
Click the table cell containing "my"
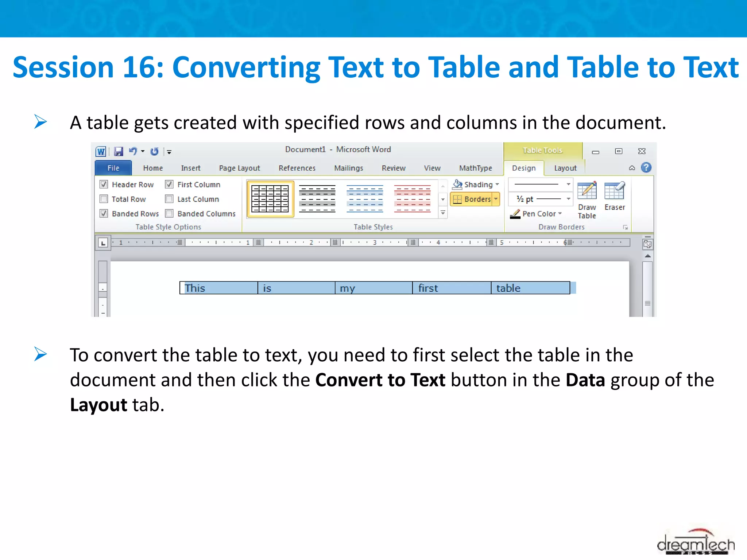(374, 288)
